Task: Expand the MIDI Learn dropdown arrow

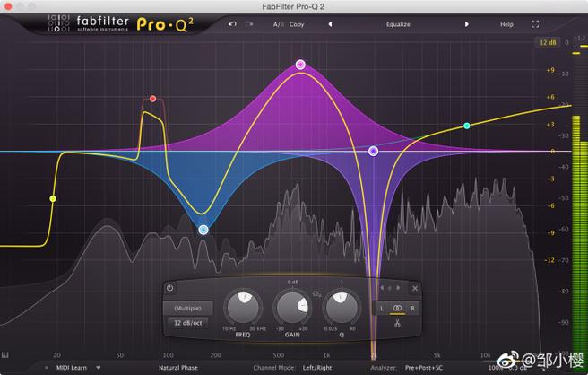Action: (x=99, y=368)
